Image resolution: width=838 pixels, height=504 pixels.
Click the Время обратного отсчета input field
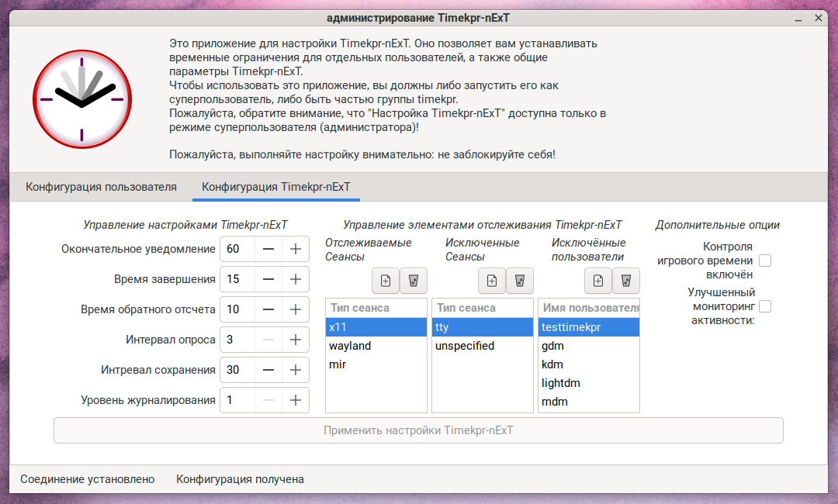coord(237,309)
